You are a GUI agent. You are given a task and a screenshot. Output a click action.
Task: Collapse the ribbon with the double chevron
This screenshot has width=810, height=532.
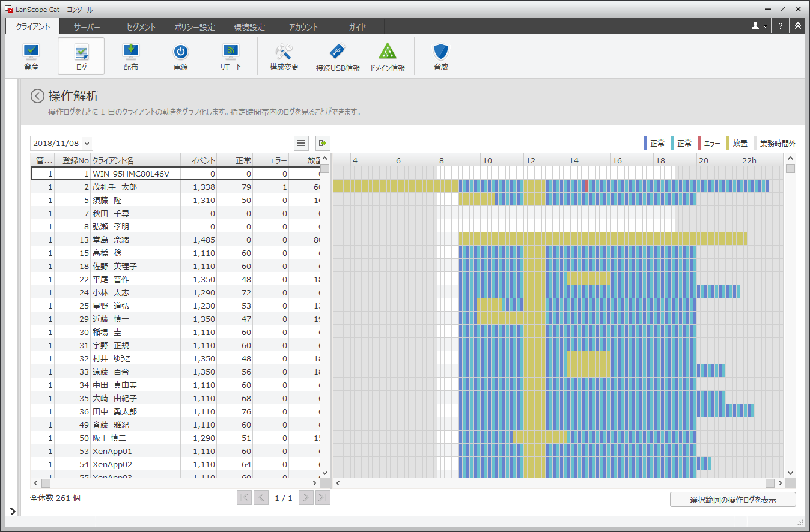coord(797,26)
